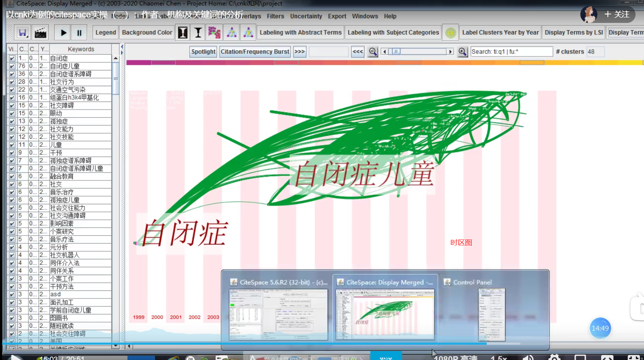Viewport: 644px width, 360px height.
Task: Select the black hourglass filter icon
Action: (x=183, y=32)
